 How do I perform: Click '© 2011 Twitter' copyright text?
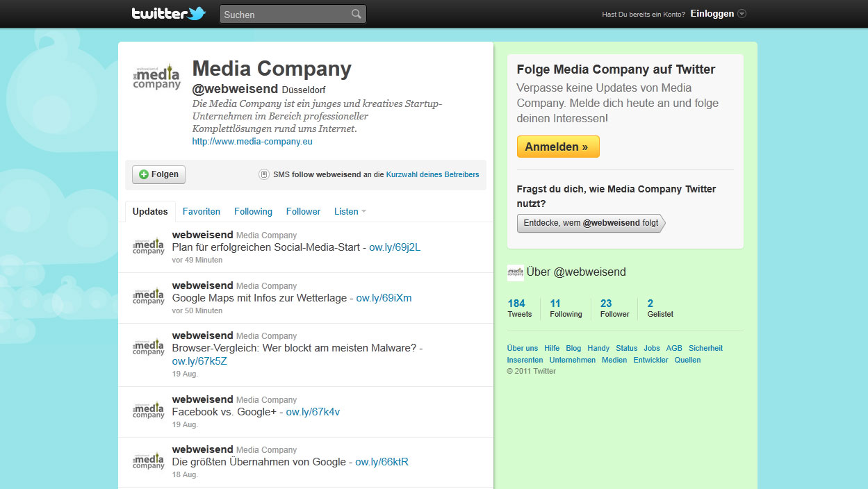click(532, 371)
